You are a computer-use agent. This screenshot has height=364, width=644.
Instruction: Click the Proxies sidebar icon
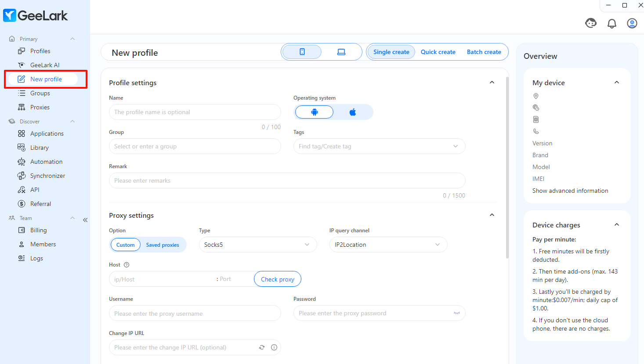coord(21,107)
